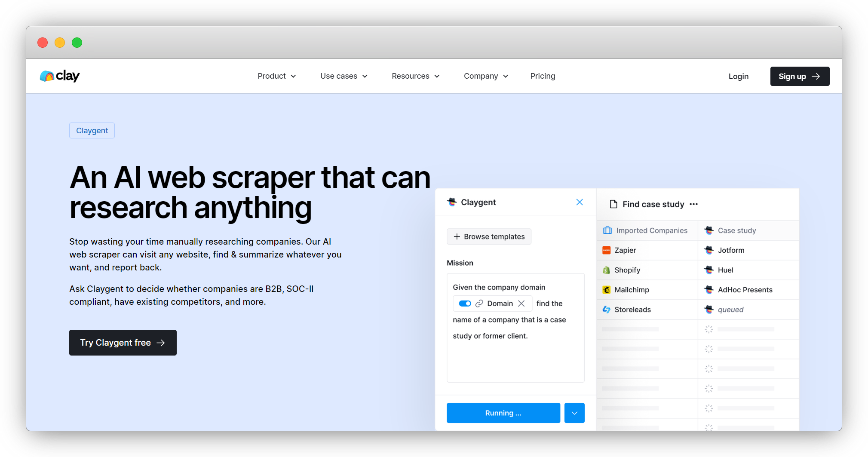Close the Claygent panel with the X
This screenshot has width=868, height=457.
pos(580,202)
